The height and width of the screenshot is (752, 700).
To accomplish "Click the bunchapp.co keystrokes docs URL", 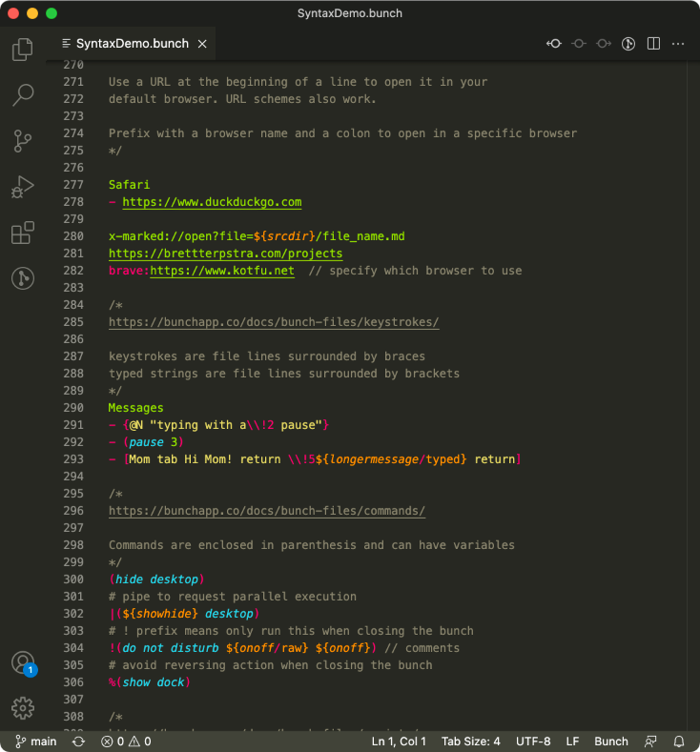I will coord(274,322).
